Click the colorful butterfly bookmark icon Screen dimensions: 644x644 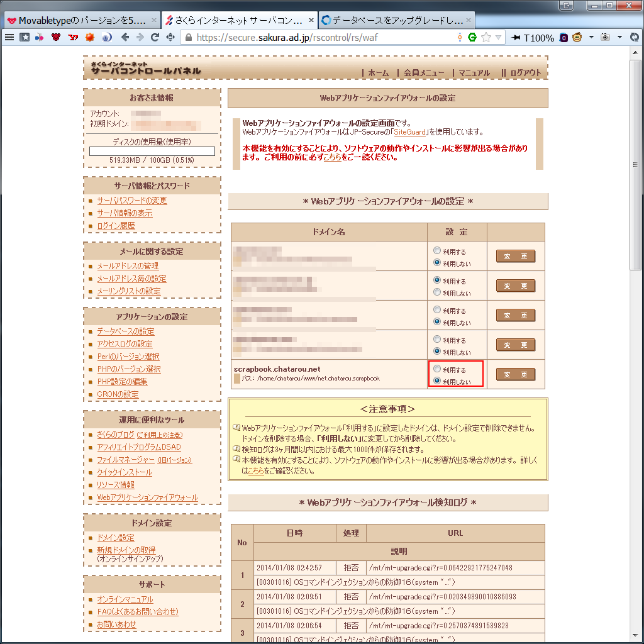40,37
